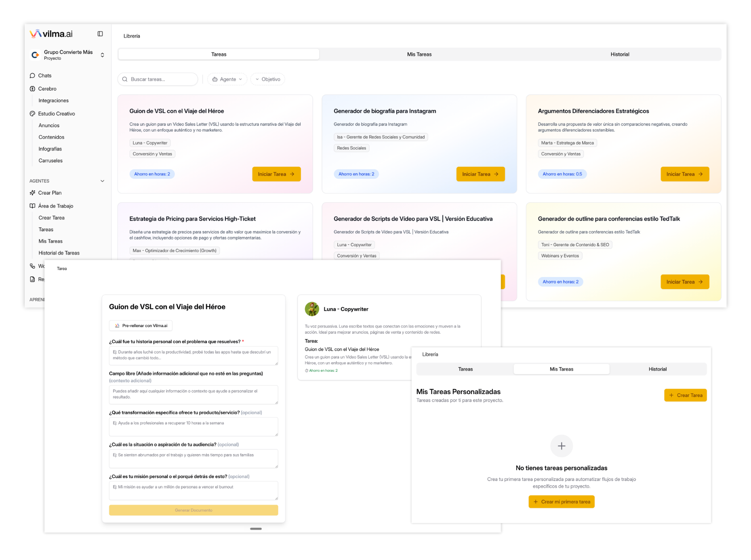
Task: Click Crear mi primera tarea button
Action: 562,501
